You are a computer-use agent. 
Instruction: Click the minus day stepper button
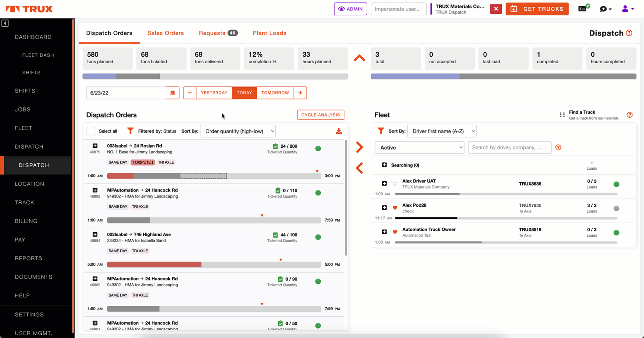pyautogui.click(x=190, y=93)
